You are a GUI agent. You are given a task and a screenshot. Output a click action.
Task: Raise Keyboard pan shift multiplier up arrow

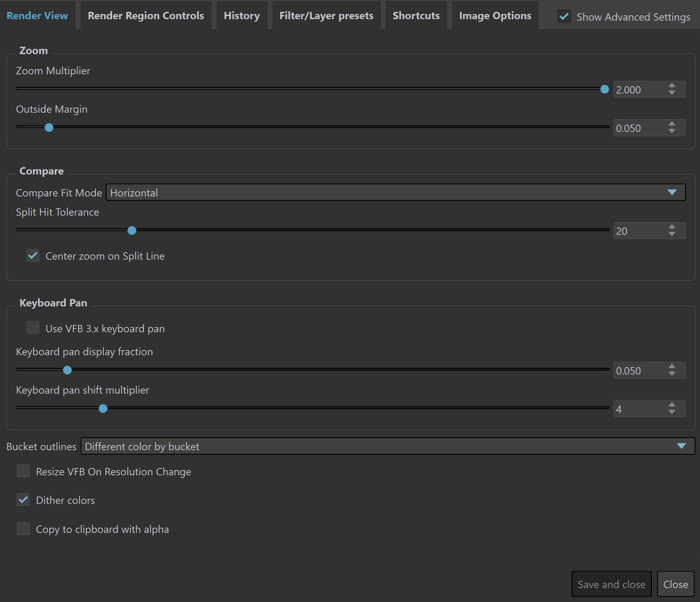tap(672, 405)
